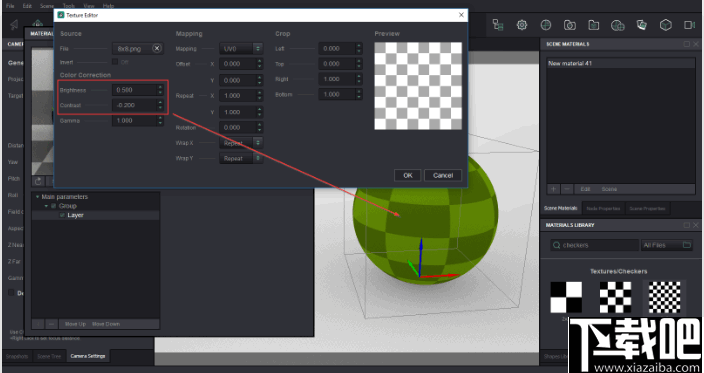Open the folder library toolbar icon

click(x=594, y=25)
